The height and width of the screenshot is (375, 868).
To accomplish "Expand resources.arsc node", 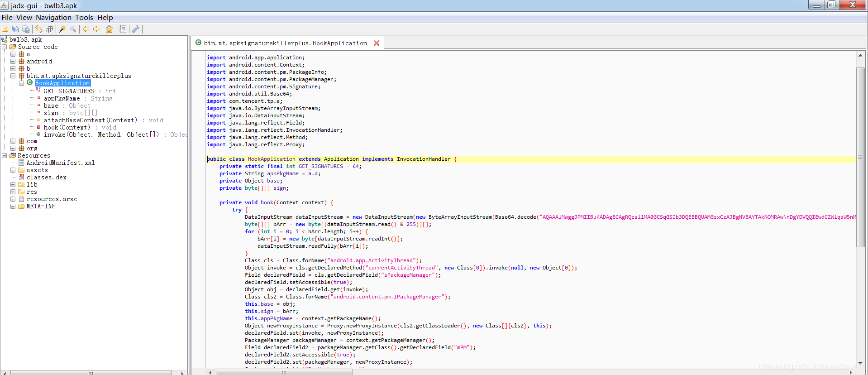I will (x=13, y=199).
